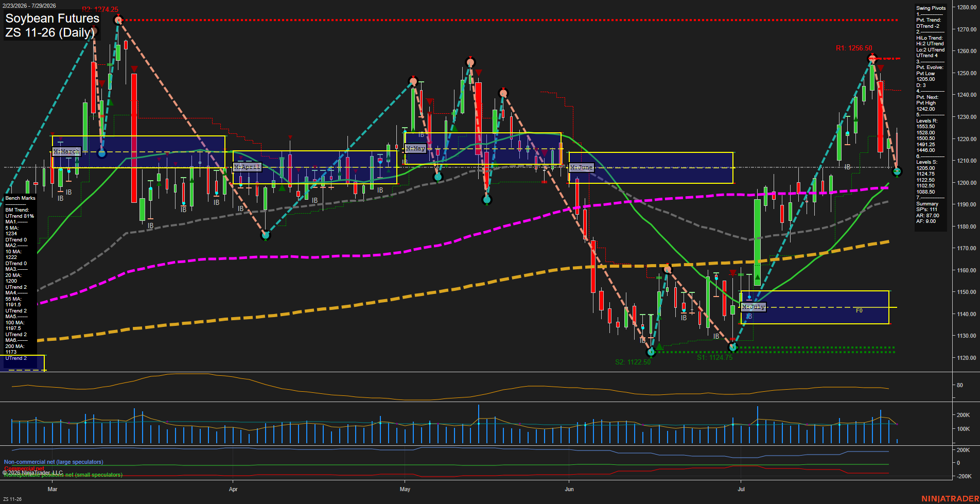
Task: Click the 'Pvt. Evolve:' label
Action: click(930, 67)
